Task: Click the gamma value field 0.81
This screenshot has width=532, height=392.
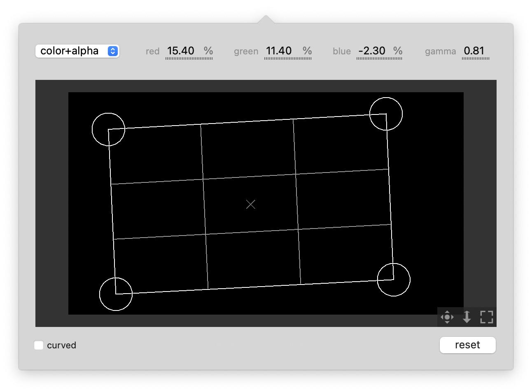Action: 474,51
